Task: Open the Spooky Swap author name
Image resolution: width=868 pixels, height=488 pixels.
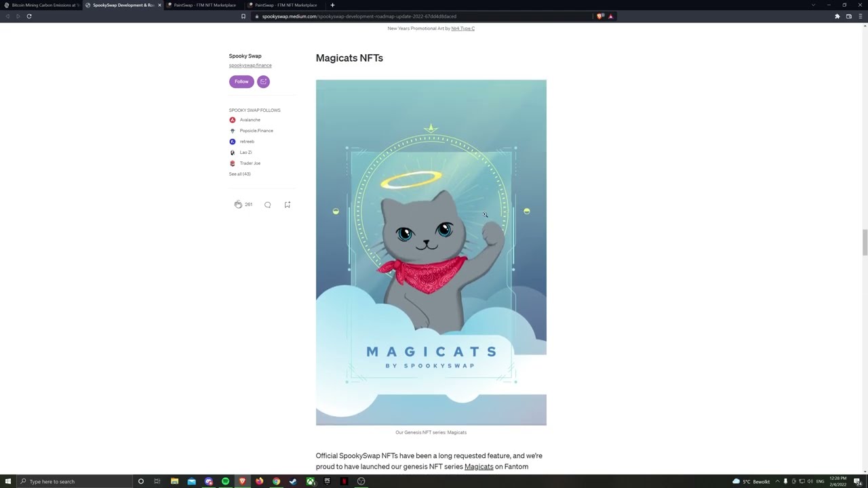Action: click(245, 56)
